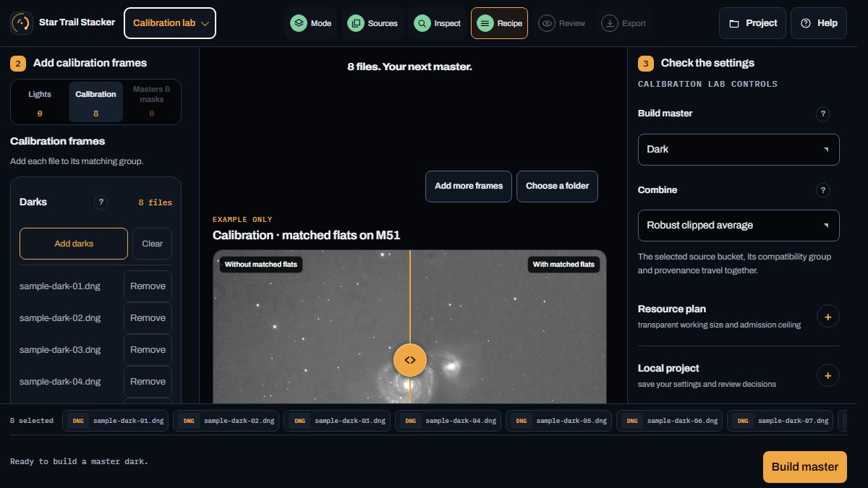This screenshot has width=868, height=488.
Task: Grab the before/after comparison slider handle
Action: (410, 360)
